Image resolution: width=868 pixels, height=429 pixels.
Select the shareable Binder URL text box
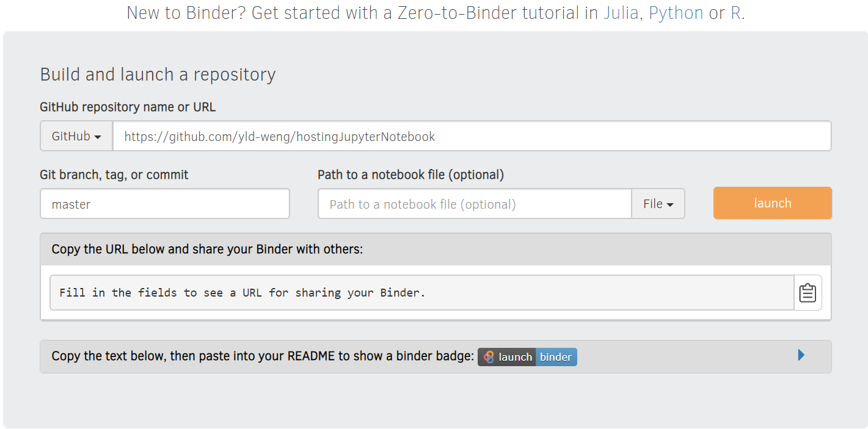(x=421, y=292)
